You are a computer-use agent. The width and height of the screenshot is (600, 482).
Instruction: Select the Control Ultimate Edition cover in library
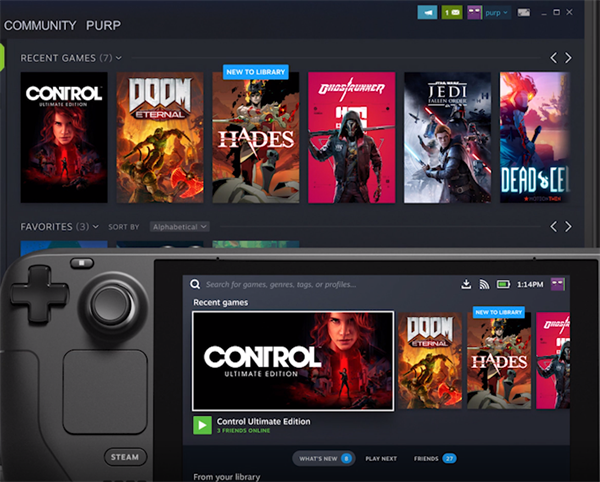point(64,137)
